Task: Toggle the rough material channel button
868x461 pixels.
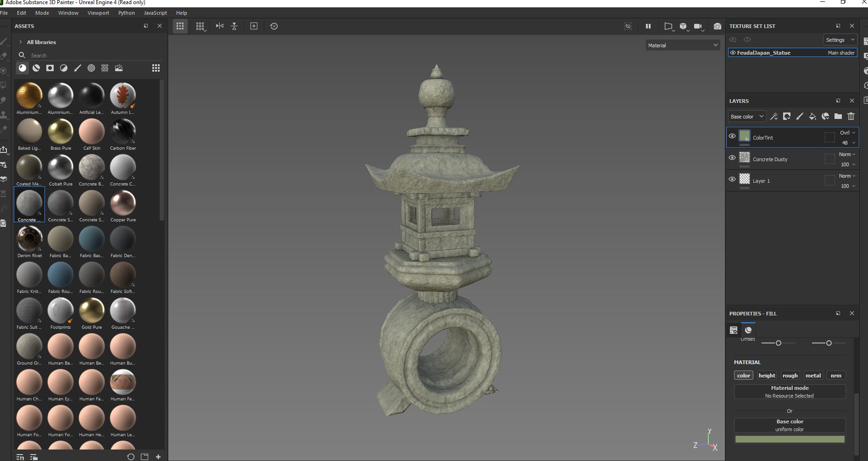Action: [x=790, y=376]
